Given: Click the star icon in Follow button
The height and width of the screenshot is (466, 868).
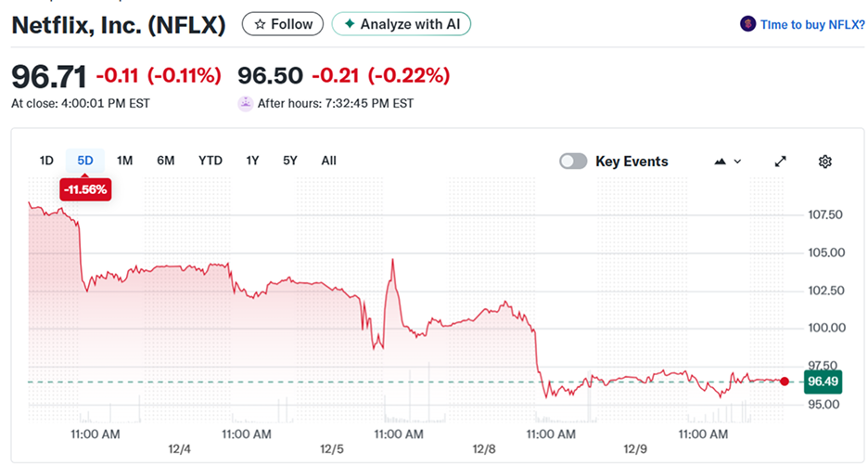Looking at the screenshot, I should 260,24.
